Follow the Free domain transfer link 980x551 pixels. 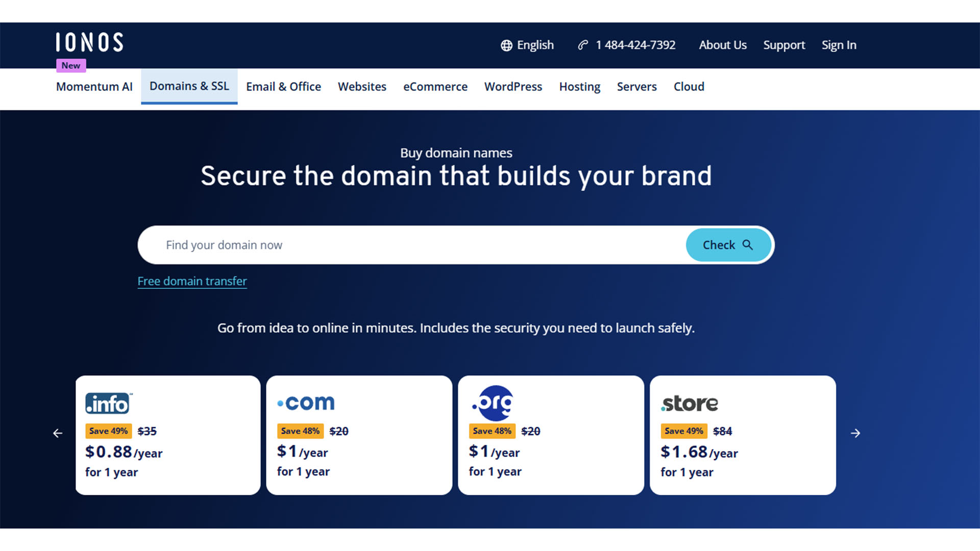192,281
